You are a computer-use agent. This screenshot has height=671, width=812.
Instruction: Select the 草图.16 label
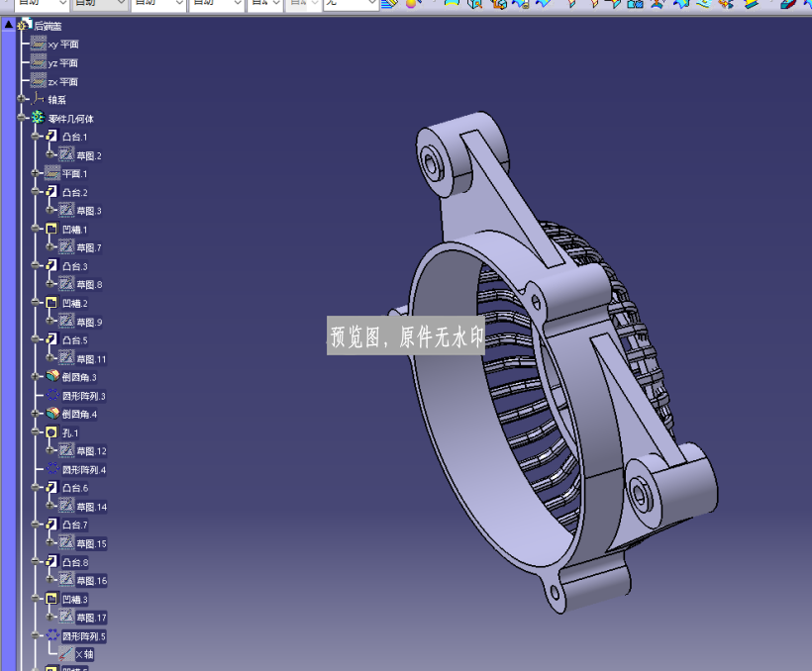tap(92, 581)
